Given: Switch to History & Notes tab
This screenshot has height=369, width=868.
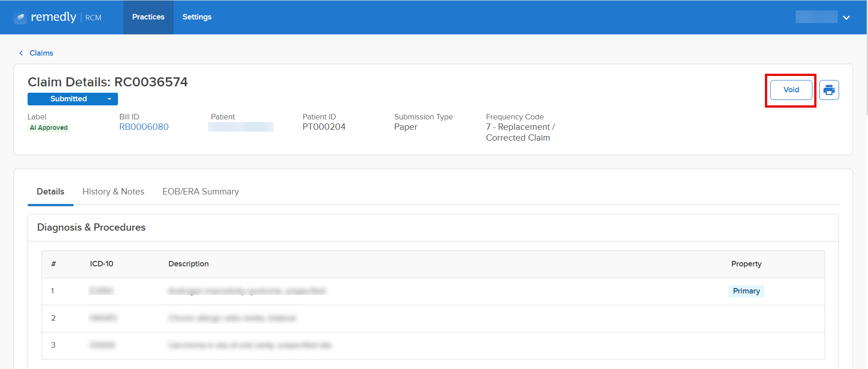Looking at the screenshot, I should (113, 192).
